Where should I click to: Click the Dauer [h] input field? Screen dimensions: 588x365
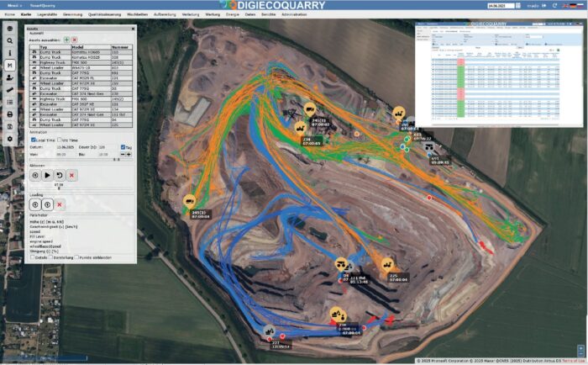(x=108, y=147)
